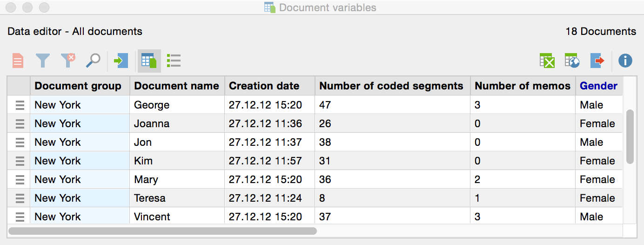Click the vertical scrollbar thumb
The image size is (644, 245).
click(x=630, y=136)
